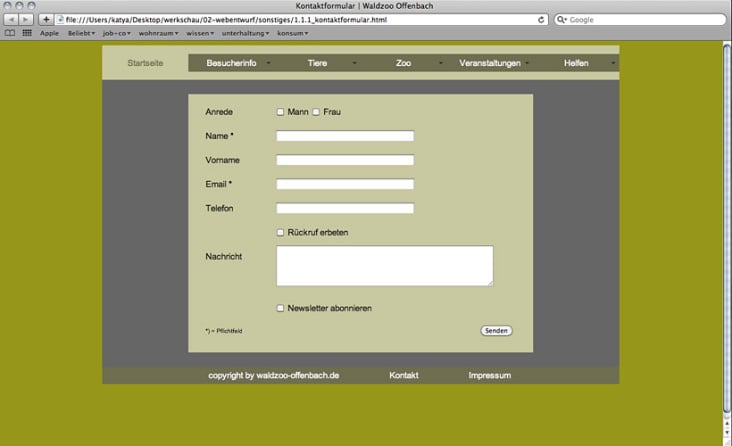
Task: Click the copyright by waldzoo-offenbach.de text
Action: (274, 375)
